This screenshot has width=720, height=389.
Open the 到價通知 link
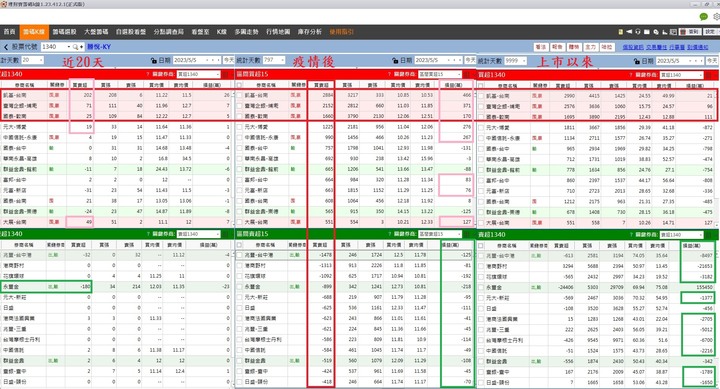698,47
